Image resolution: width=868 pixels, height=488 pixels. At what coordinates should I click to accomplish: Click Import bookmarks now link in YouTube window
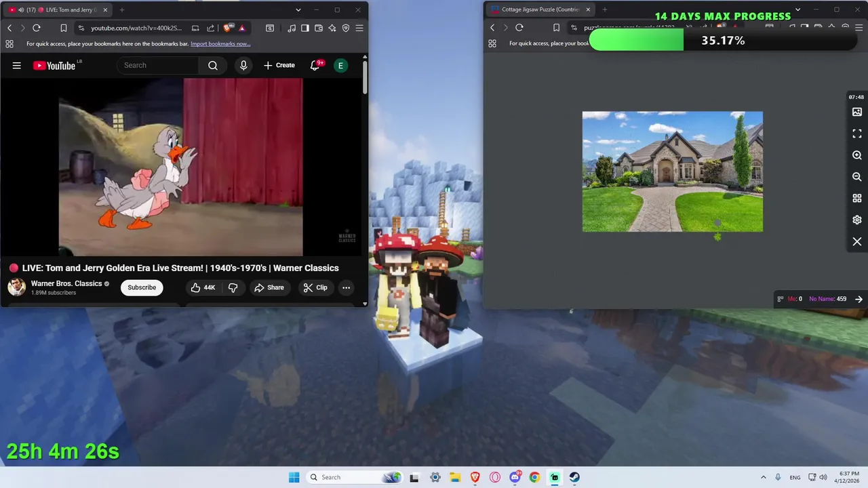[220, 43]
